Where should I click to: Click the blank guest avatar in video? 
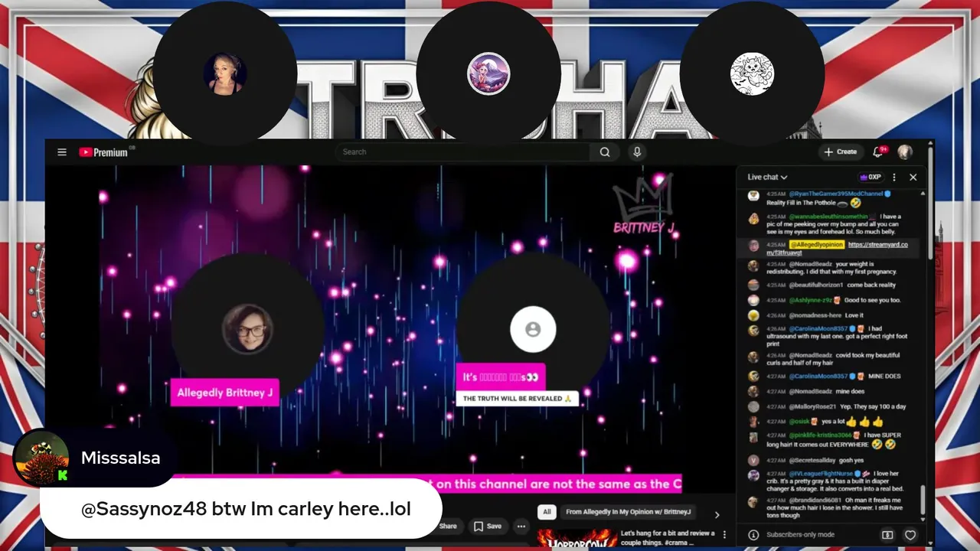533,329
